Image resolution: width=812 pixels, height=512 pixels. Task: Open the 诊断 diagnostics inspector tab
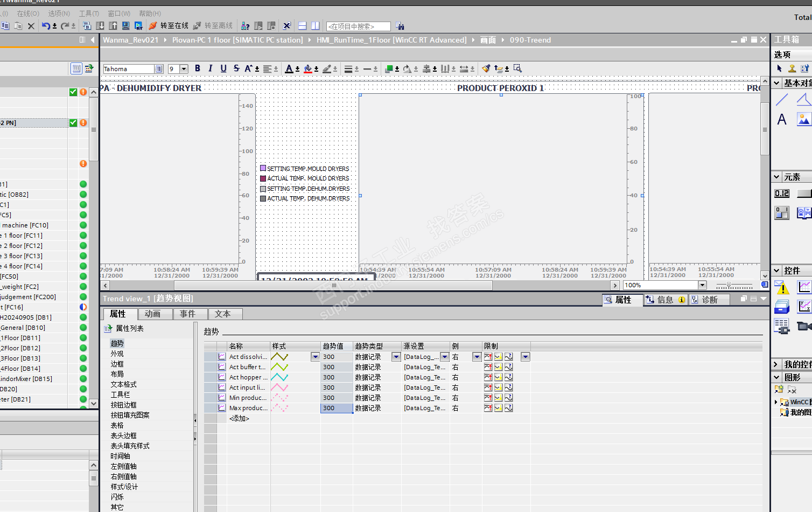(709, 300)
